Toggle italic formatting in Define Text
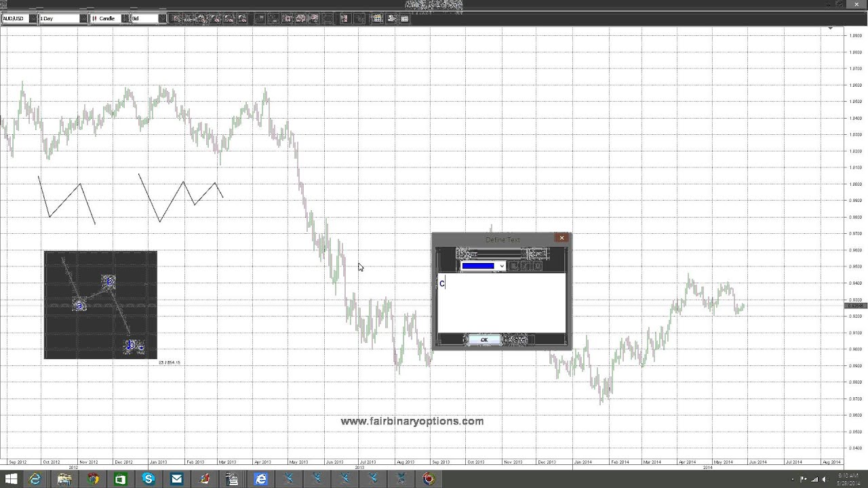This screenshot has width=868, height=488. click(526, 266)
